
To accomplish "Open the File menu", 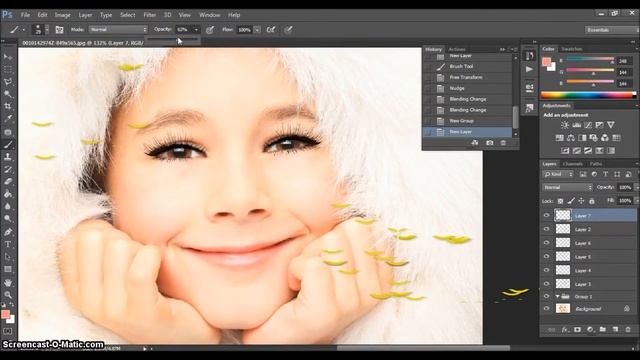I will coord(25,15).
